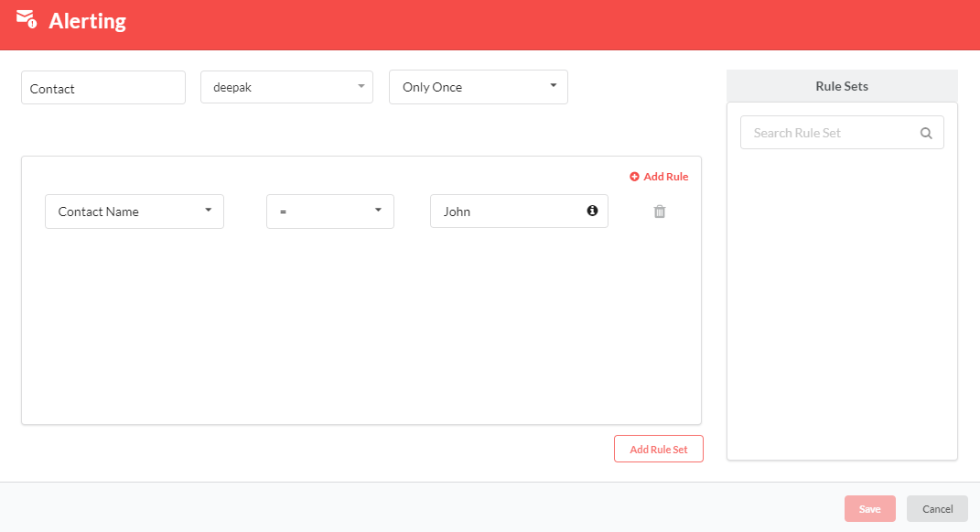
Task: Focus the Contact name input field
Action: [x=103, y=88]
